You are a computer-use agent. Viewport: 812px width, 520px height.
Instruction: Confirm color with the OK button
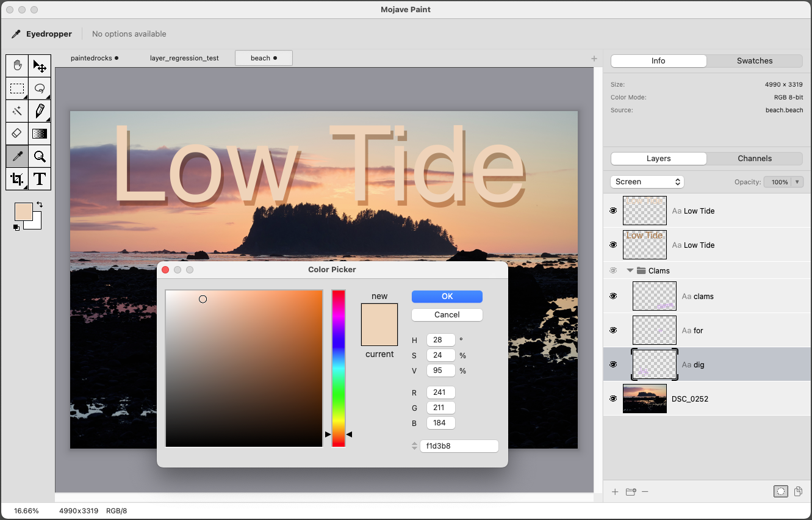pyautogui.click(x=447, y=297)
